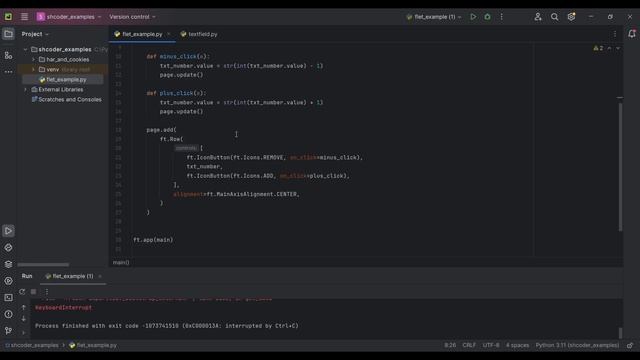640x360 pixels.
Task: Expand the har_and_cookies folder
Action: click(x=33, y=59)
